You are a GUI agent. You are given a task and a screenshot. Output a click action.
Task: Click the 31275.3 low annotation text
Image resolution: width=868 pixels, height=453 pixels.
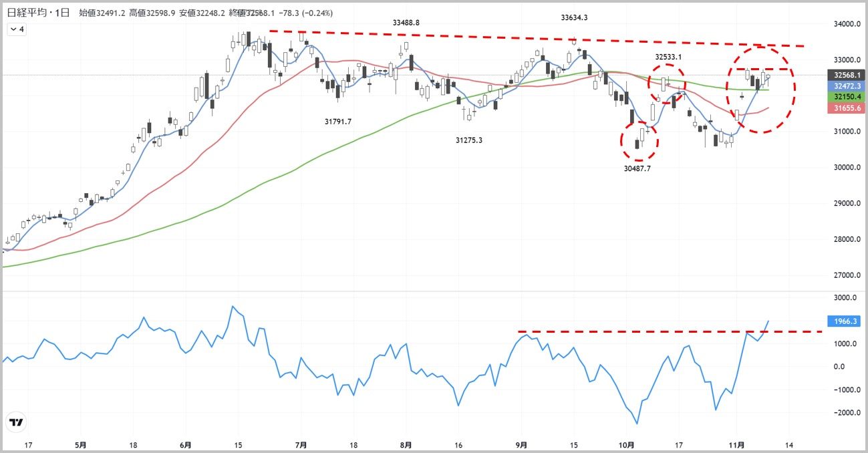469,140
